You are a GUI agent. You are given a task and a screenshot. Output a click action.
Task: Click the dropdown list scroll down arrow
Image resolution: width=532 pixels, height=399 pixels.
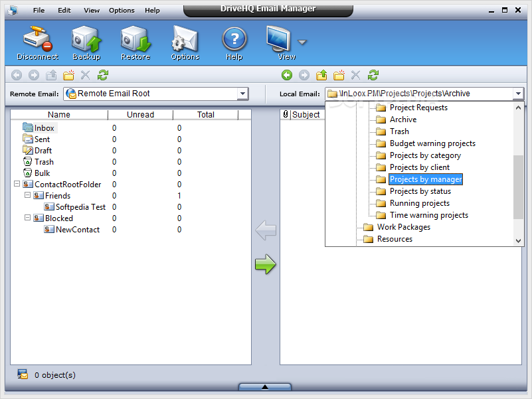tap(518, 240)
